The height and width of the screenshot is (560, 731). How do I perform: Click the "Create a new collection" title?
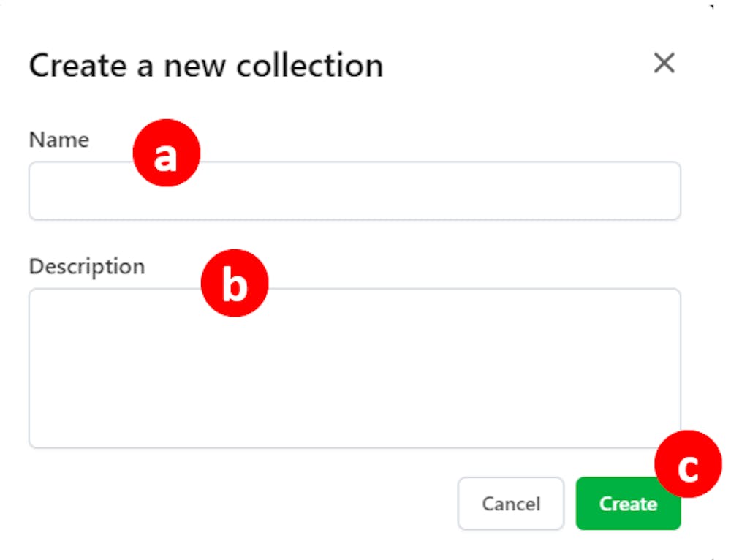206,66
